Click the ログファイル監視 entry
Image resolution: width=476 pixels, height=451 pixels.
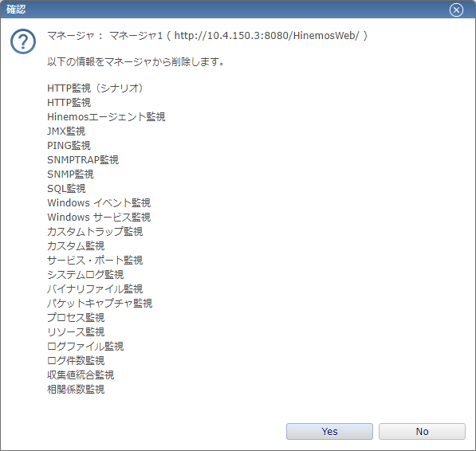(x=85, y=347)
